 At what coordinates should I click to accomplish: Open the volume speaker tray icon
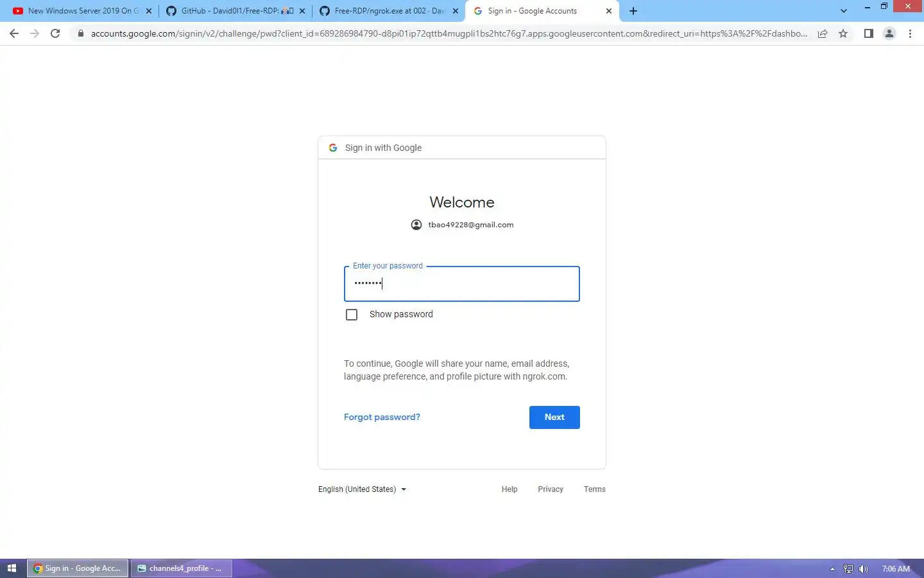point(864,569)
